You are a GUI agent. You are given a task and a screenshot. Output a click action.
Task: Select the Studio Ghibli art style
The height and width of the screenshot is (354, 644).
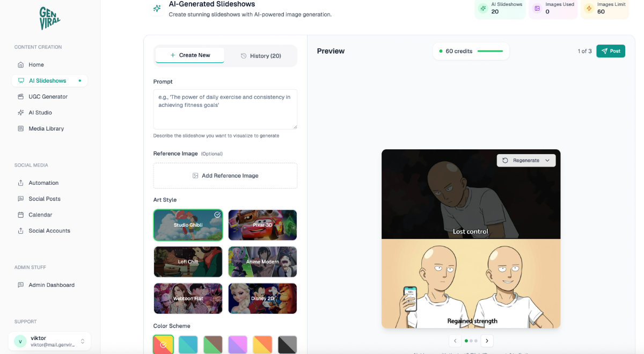tap(188, 225)
